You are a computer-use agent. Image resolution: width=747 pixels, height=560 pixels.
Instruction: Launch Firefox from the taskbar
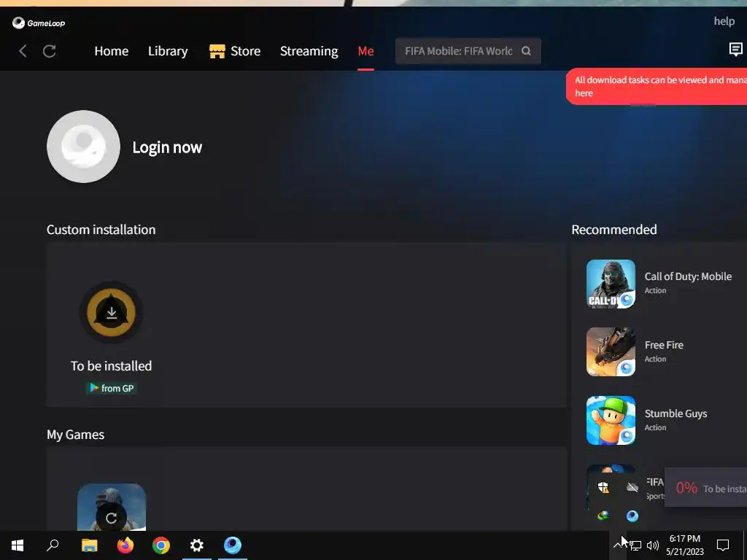(125, 545)
